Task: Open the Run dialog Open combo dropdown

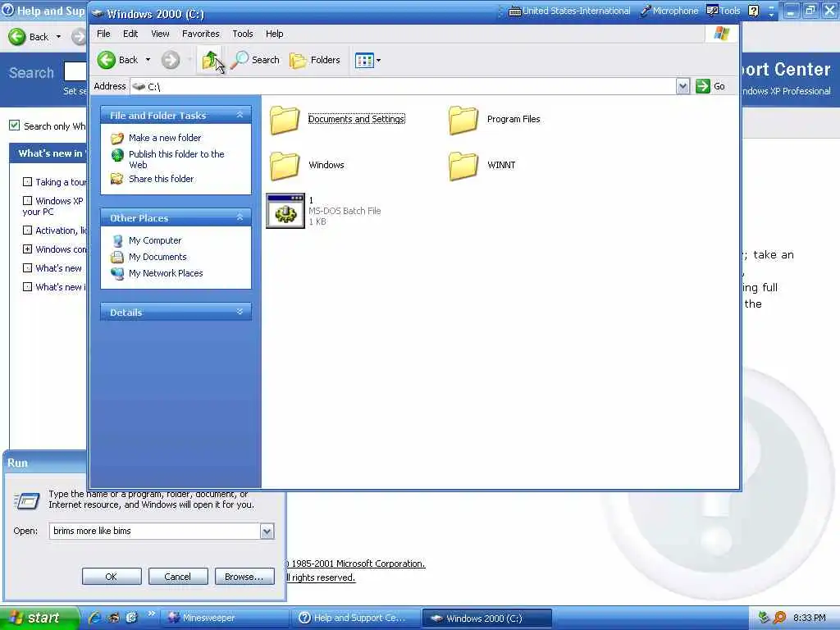Action: pos(267,531)
